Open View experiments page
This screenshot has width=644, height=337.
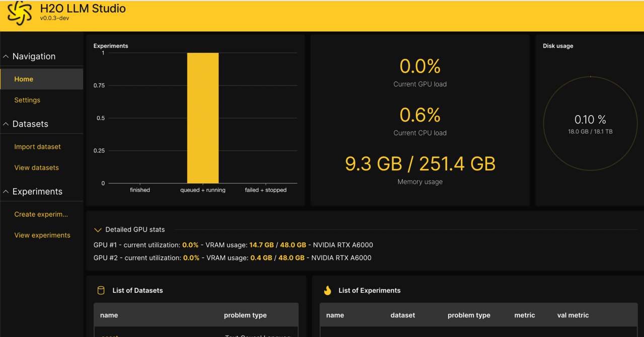42,235
